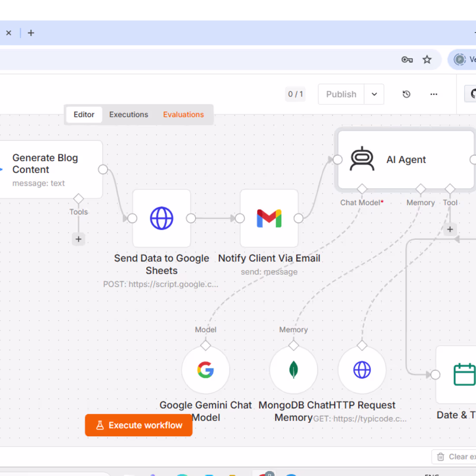This screenshot has height=476, width=476.
Task: Switch to the Executions tab
Action: 129,114
